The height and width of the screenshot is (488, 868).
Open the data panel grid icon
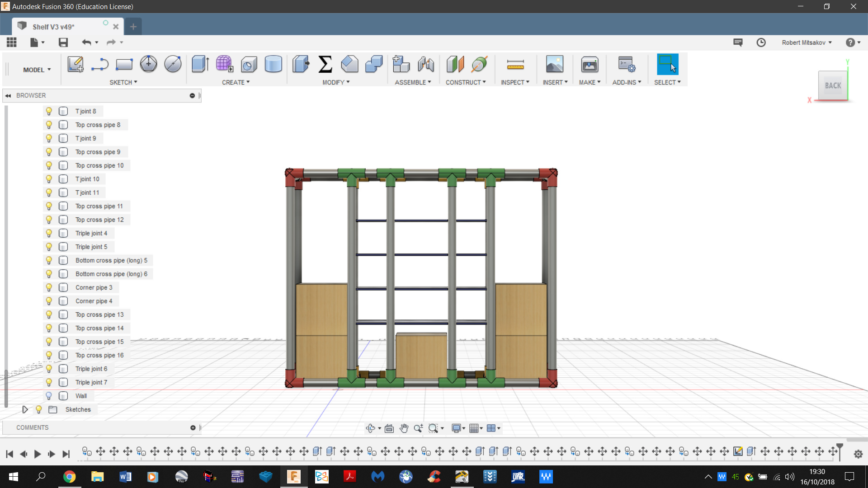click(x=12, y=42)
